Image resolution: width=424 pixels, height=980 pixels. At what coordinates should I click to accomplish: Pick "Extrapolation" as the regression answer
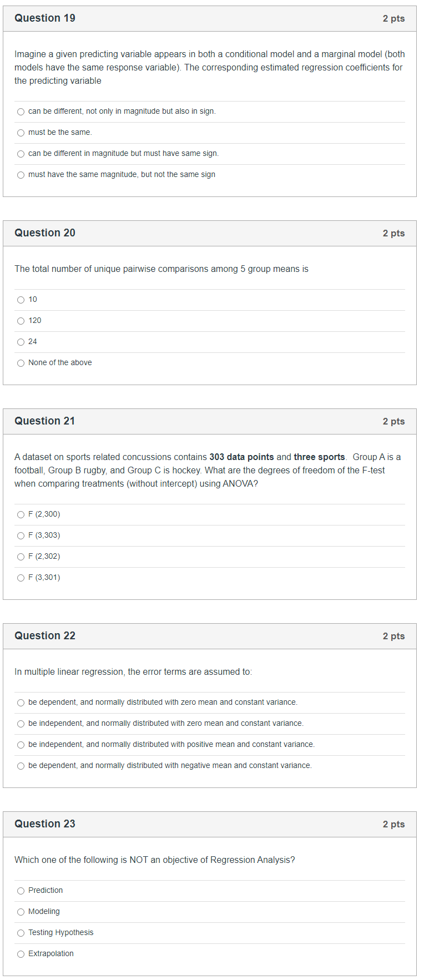21,954
